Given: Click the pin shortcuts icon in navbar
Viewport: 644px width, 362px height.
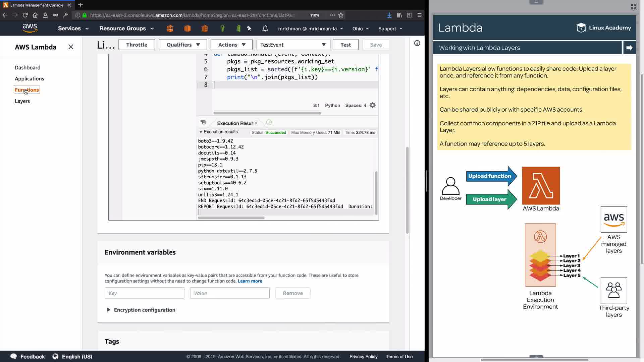Looking at the screenshot, I should tap(249, 28).
